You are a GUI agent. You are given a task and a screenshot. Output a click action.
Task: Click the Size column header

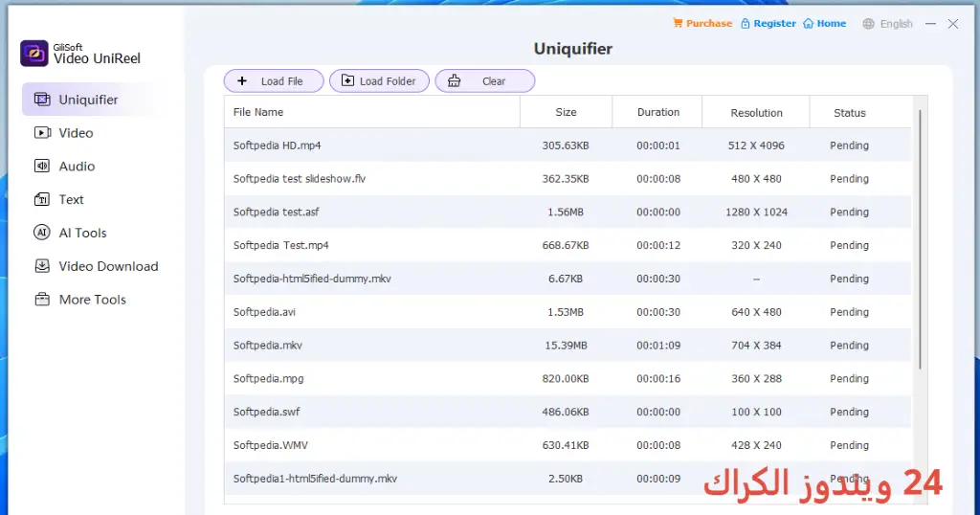pos(567,112)
